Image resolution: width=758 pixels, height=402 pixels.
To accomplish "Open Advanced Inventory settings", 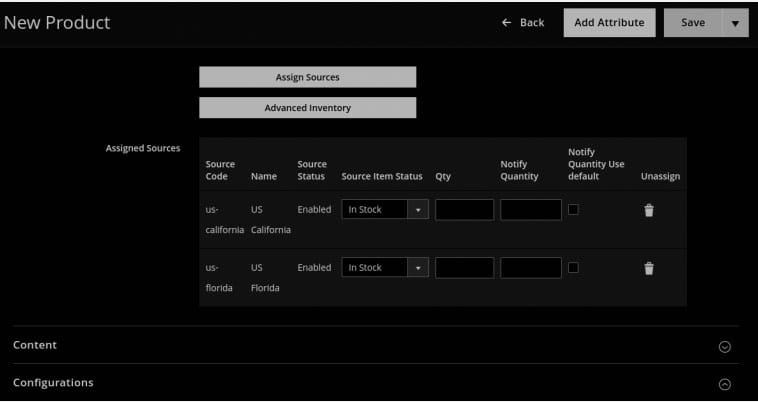I will click(x=307, y=108).
